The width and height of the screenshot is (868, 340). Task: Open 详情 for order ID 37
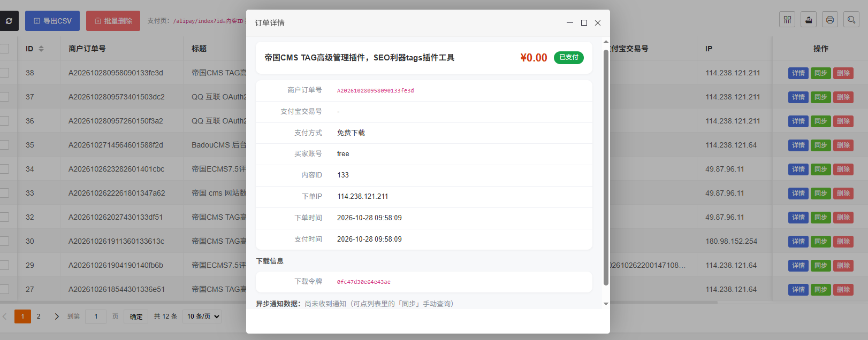tap(798, 97)
